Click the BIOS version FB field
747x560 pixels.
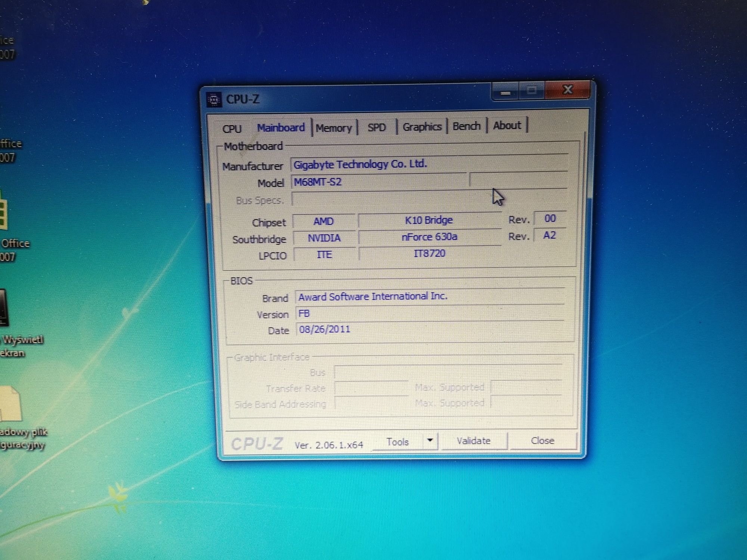tap(430, 313)
